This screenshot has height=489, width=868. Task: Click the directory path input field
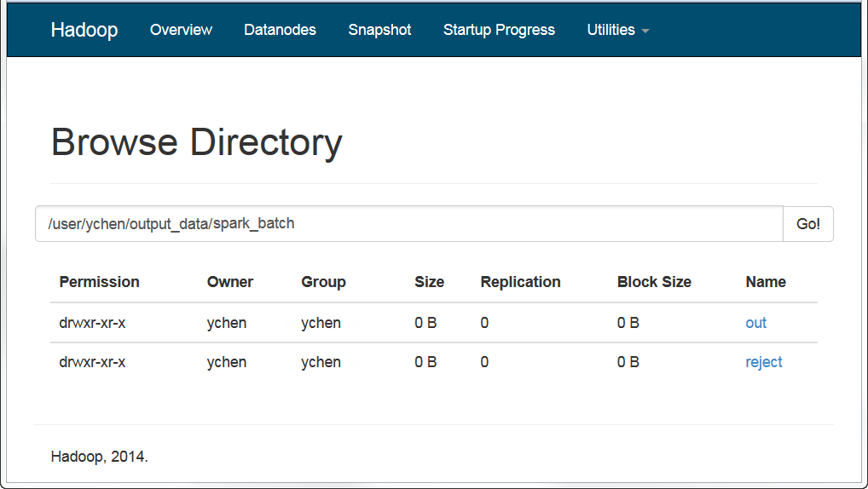click(409, 224)
